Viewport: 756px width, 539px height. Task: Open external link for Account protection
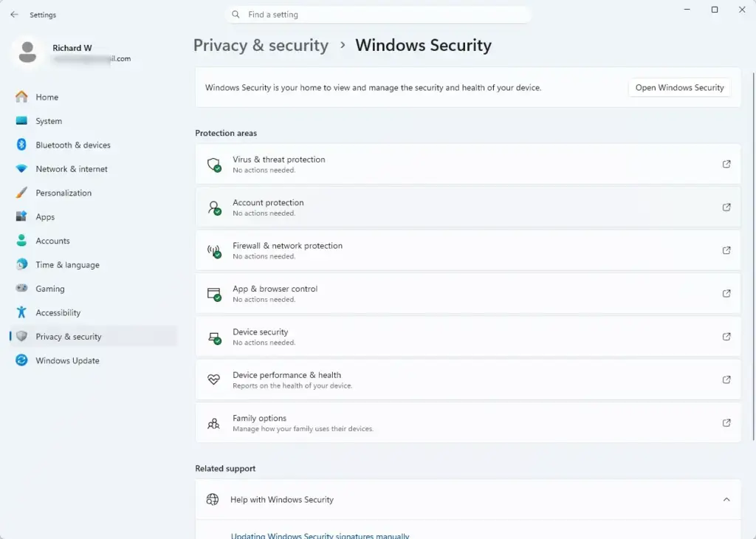726,207
